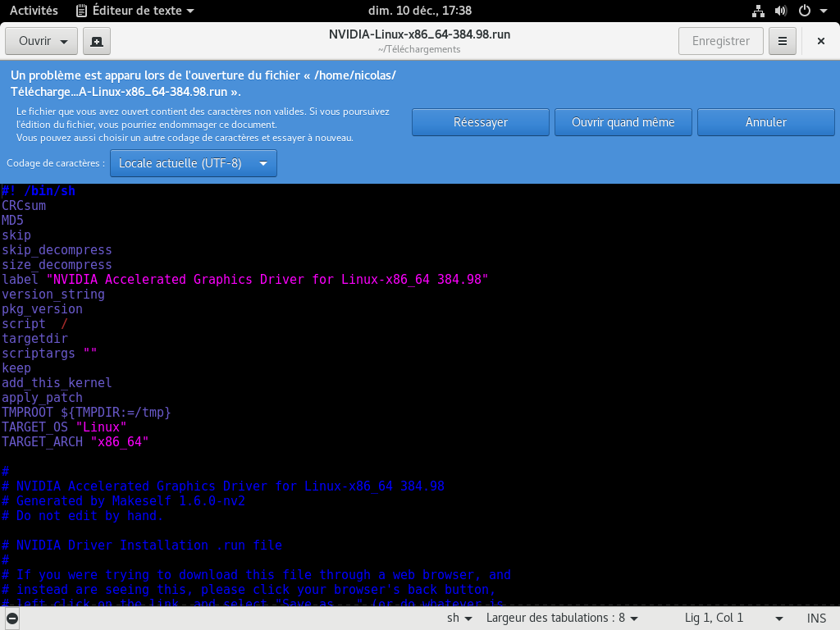The image size is (840, 630).
Task: Open the Éditeur de texte app menu
Action: (135, 10)
